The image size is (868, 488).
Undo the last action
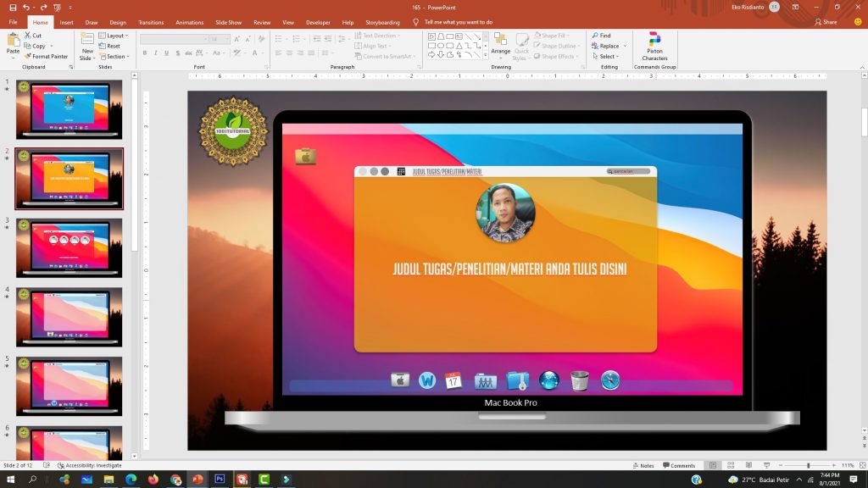26,7
